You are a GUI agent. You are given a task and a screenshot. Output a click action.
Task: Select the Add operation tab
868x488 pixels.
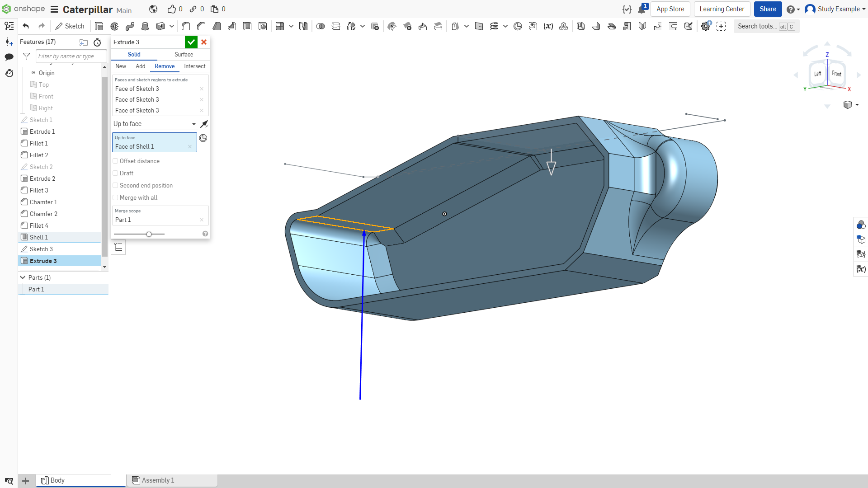pyautogui.click(x=141, y=66)
